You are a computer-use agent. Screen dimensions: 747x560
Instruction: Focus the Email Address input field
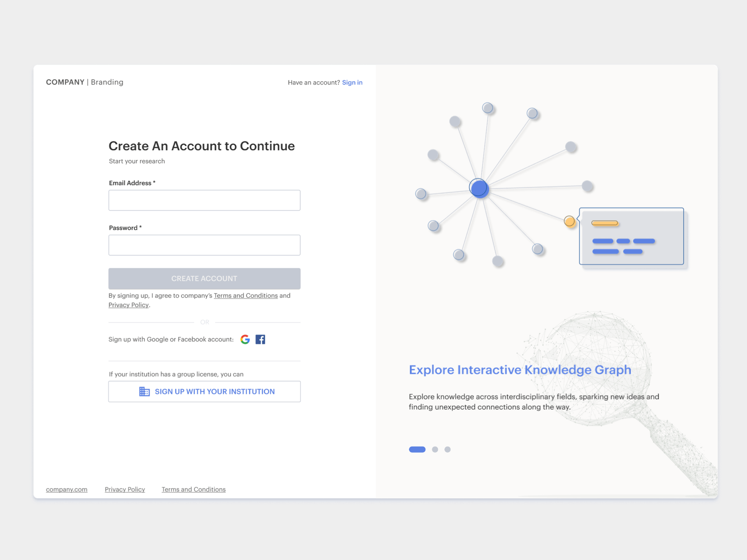point(204,200)
